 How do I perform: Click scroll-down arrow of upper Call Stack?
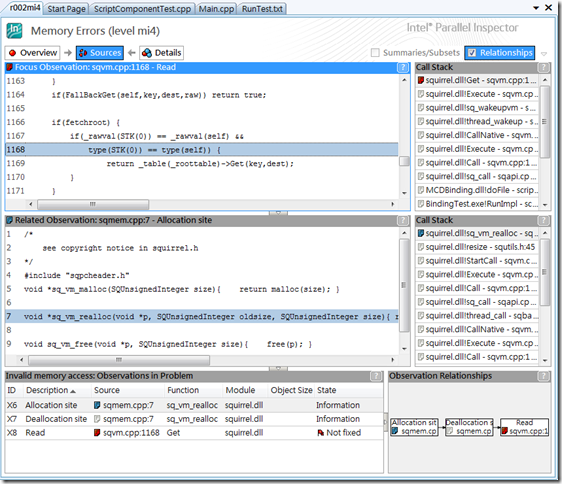[545, 205]
